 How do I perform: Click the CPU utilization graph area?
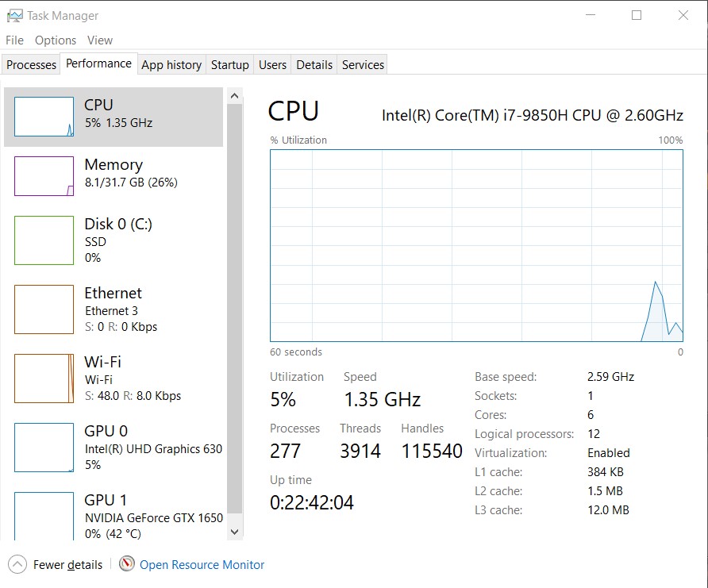476,246
